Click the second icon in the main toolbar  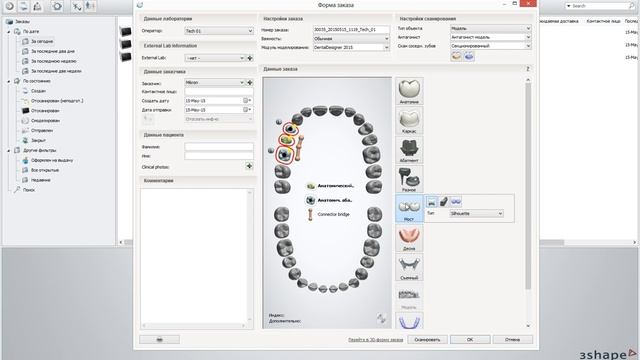point(23,6)
